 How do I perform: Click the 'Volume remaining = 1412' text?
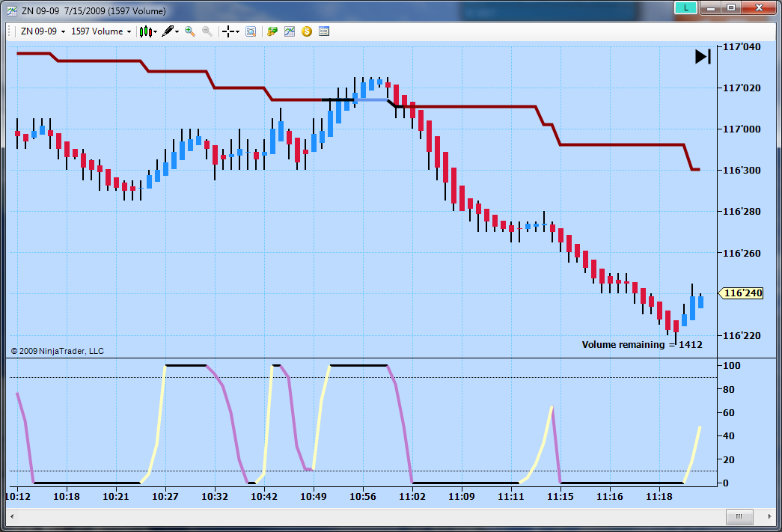click(642, 344)
